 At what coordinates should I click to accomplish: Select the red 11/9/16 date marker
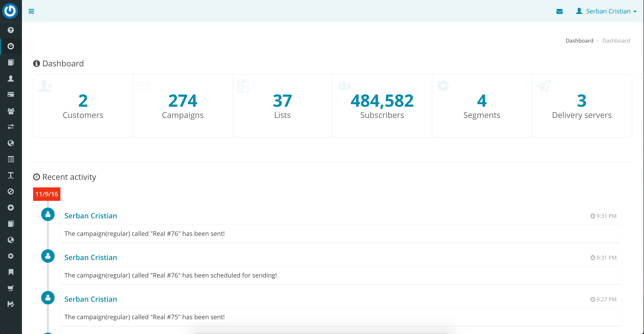click(x=47, y=194)
